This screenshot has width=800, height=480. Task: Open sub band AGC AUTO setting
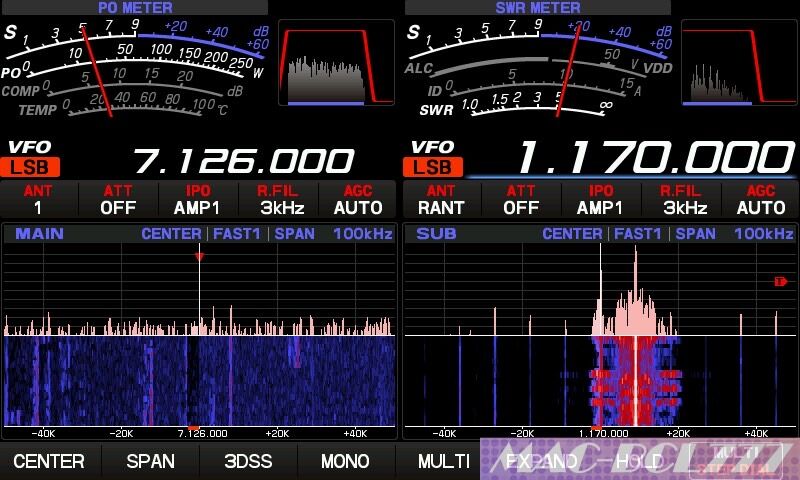click(x=761, y=199)
